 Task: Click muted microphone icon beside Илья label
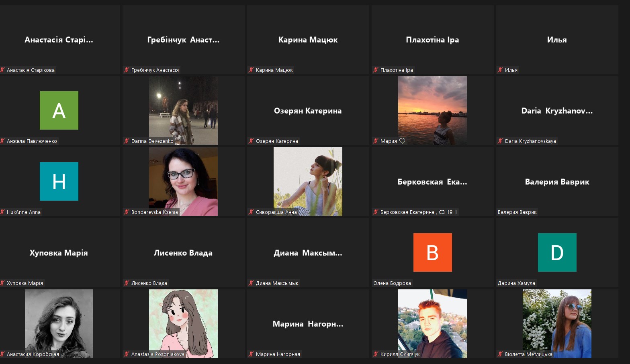pyautogui.click(x=500, y=70)
